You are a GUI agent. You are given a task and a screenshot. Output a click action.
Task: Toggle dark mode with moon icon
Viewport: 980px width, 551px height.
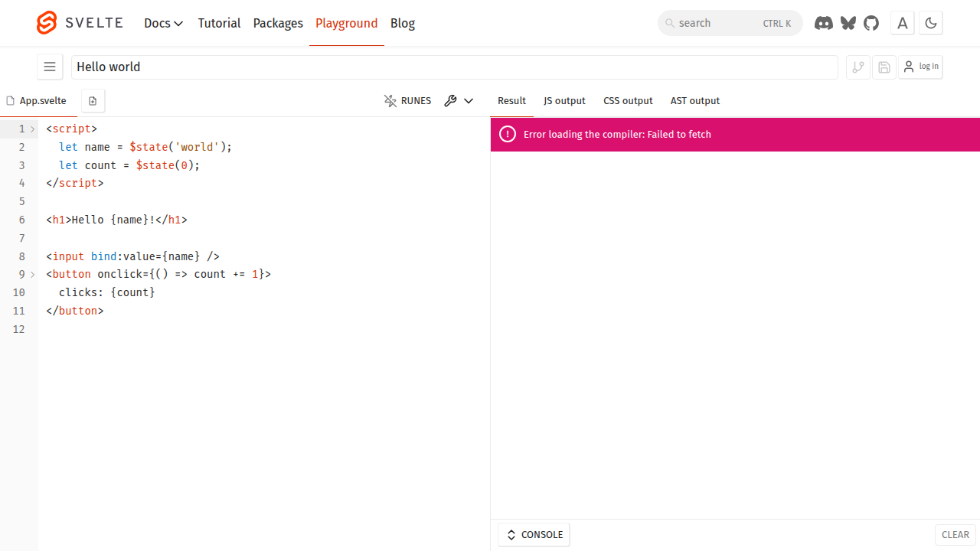931,23
